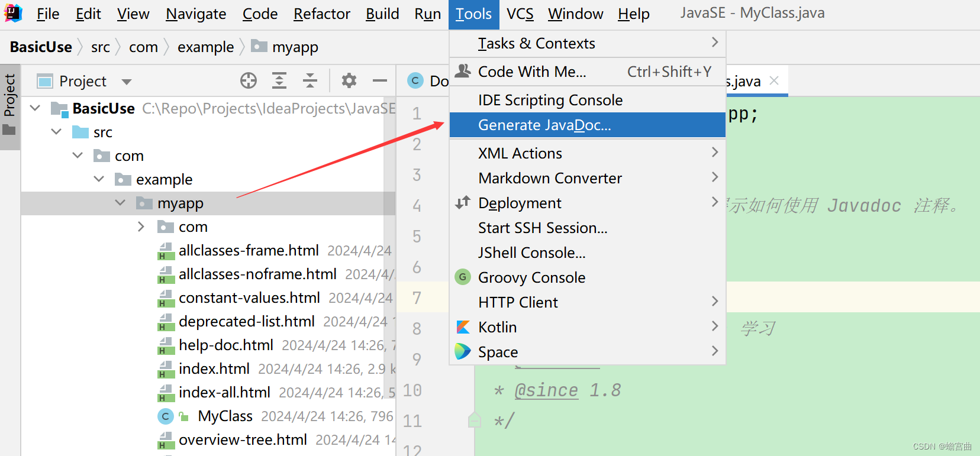The image size is (980, 456).
Task: Select constant-values.html in the tree
Action: click(249, 298)
